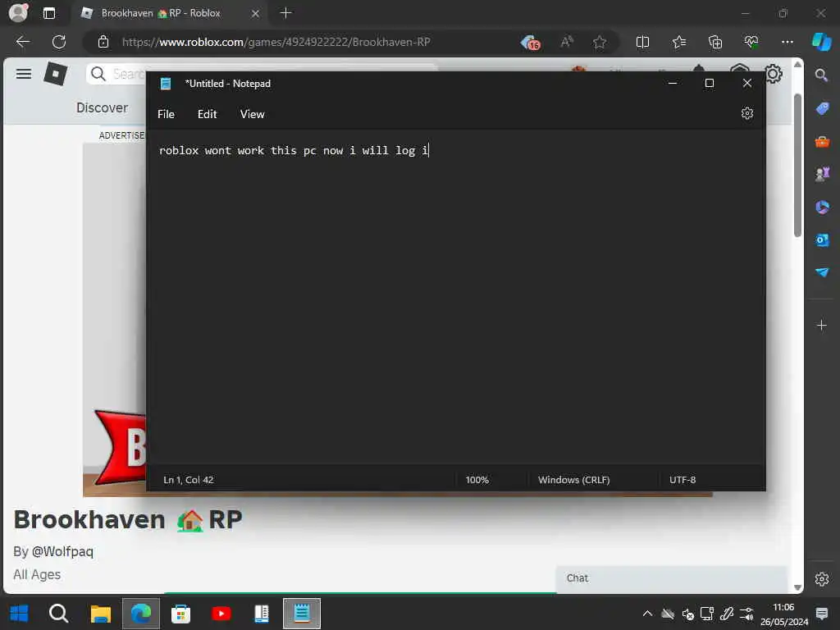
Task: Open the @Wolfpaq creator profile link
Action: pyautogui.click(x=62, y=551)
